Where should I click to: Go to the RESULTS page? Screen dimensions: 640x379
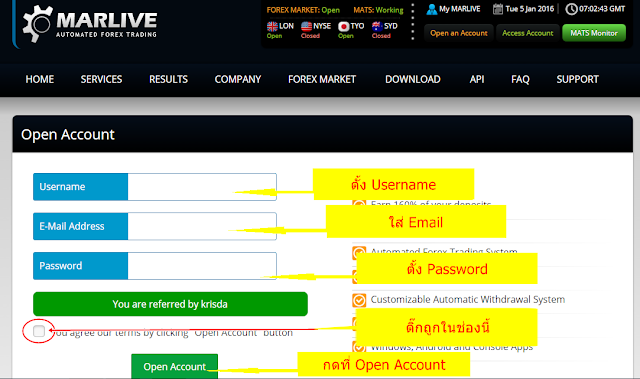pos(168,79)
